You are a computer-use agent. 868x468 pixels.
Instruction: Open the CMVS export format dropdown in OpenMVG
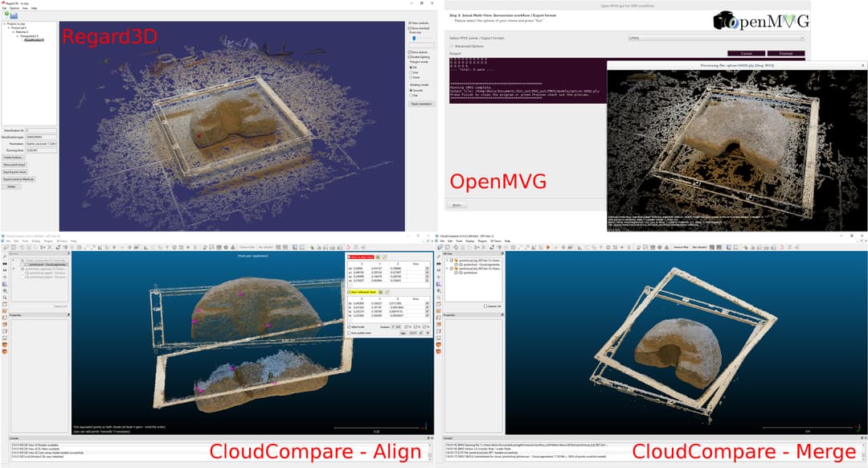[x=715, y=38]
